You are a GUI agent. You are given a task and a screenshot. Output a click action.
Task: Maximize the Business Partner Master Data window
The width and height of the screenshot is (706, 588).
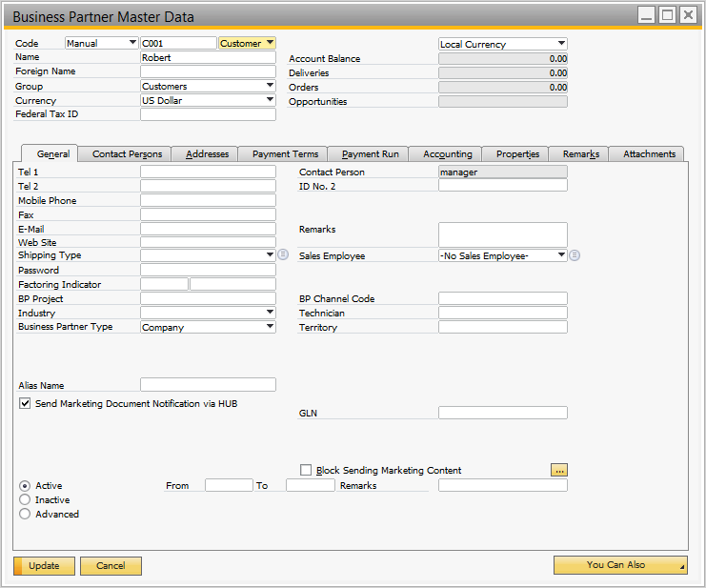667,14
